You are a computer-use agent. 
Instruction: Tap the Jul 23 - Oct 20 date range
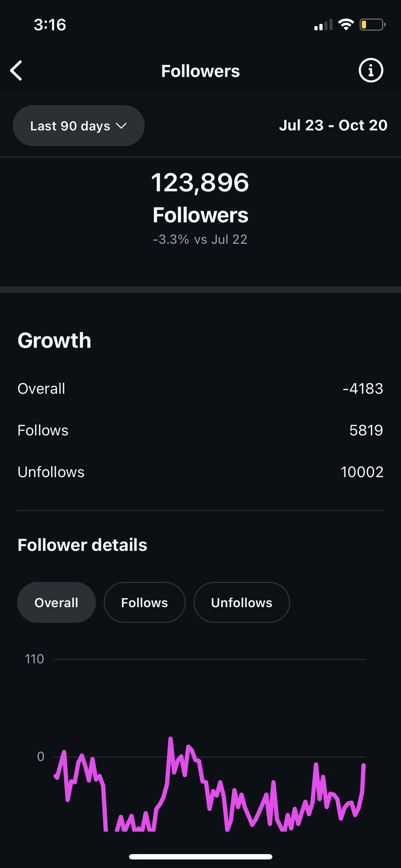tap(333, 125)
